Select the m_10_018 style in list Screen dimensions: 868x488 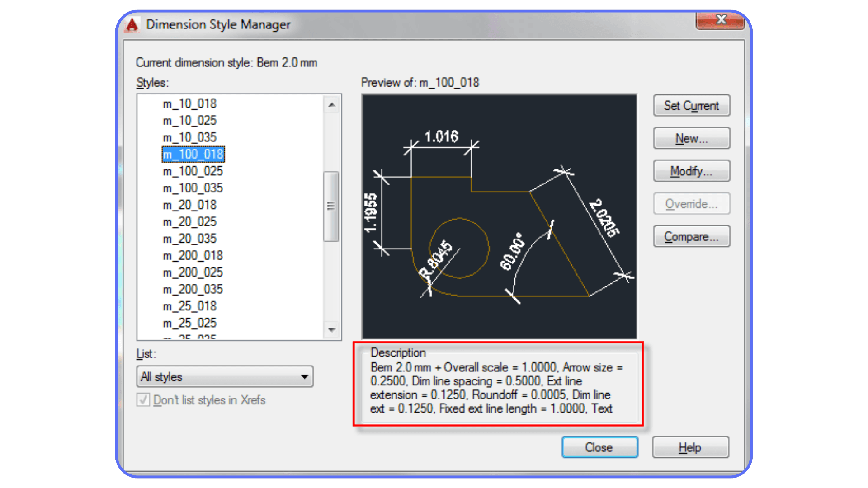pos(189,104)
